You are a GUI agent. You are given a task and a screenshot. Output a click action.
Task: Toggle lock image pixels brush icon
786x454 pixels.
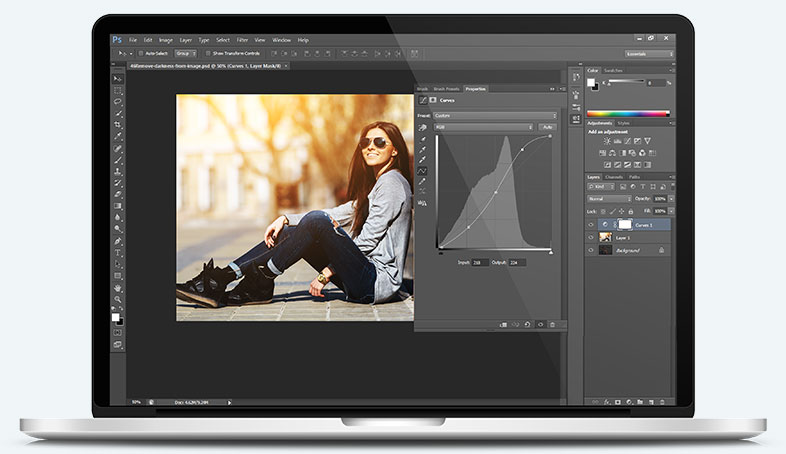click(613, 211)
